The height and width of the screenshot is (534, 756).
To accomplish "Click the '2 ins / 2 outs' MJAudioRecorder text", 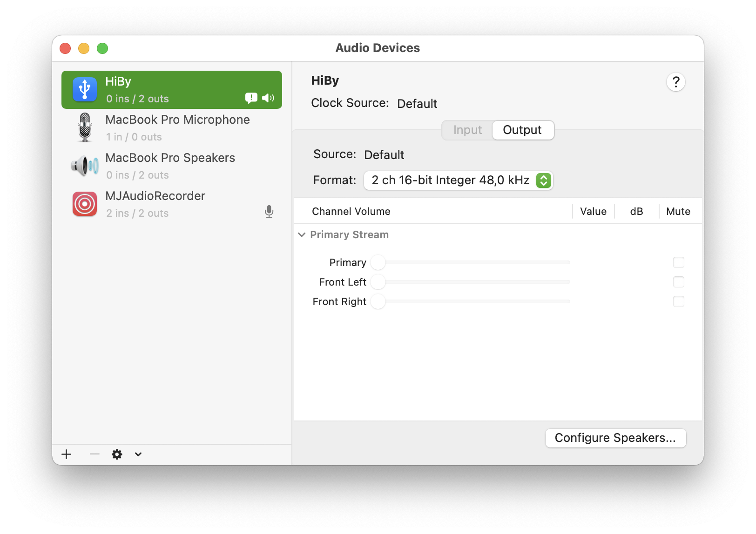I will click(137, 213).
